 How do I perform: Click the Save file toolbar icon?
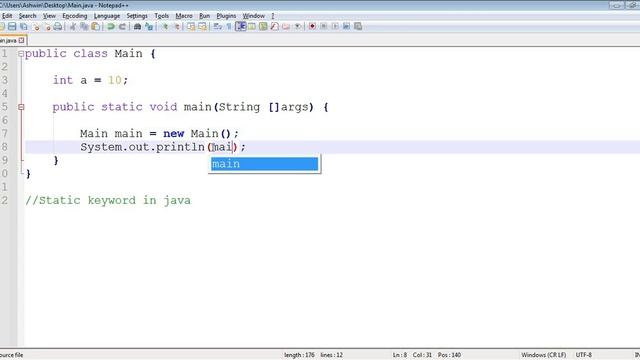click(x=12, y=27)
